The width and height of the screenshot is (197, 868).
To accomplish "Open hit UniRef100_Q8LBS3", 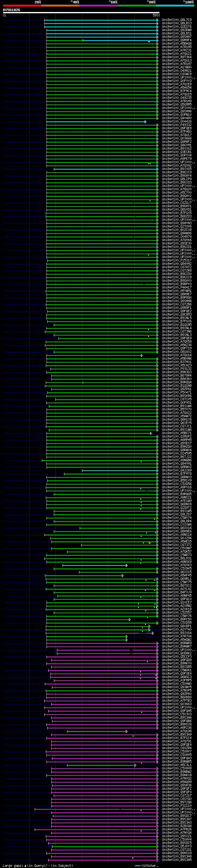I will point(177,23).
